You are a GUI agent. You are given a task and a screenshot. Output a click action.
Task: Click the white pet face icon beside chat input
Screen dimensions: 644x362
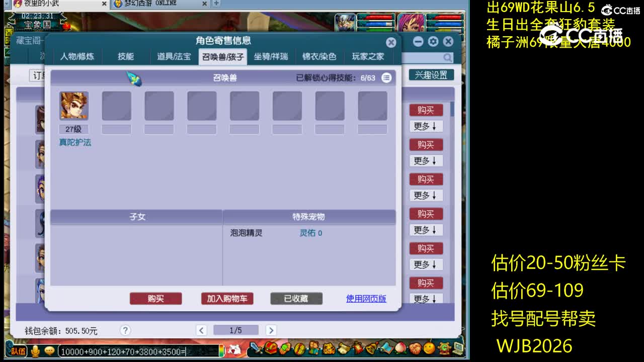coord(234,349)
